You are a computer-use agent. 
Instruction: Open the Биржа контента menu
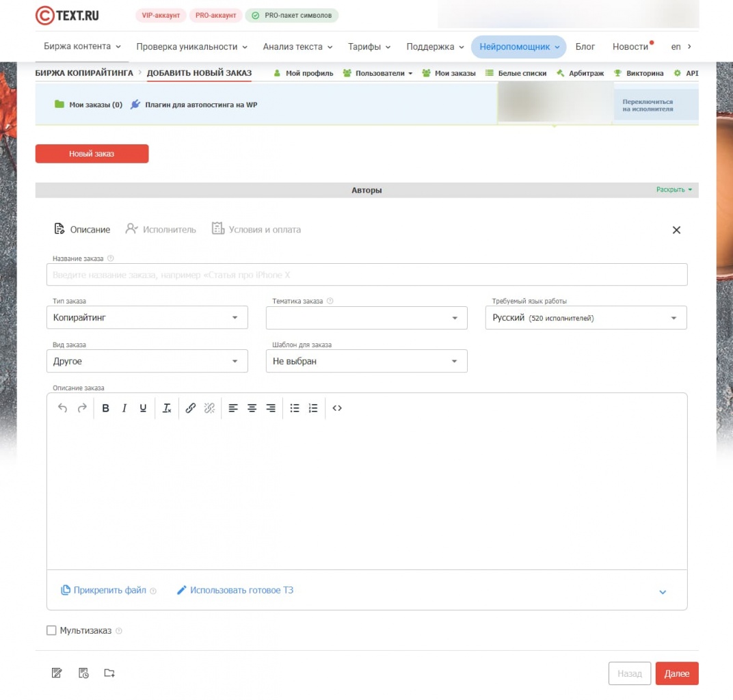(x=82, y=46)
